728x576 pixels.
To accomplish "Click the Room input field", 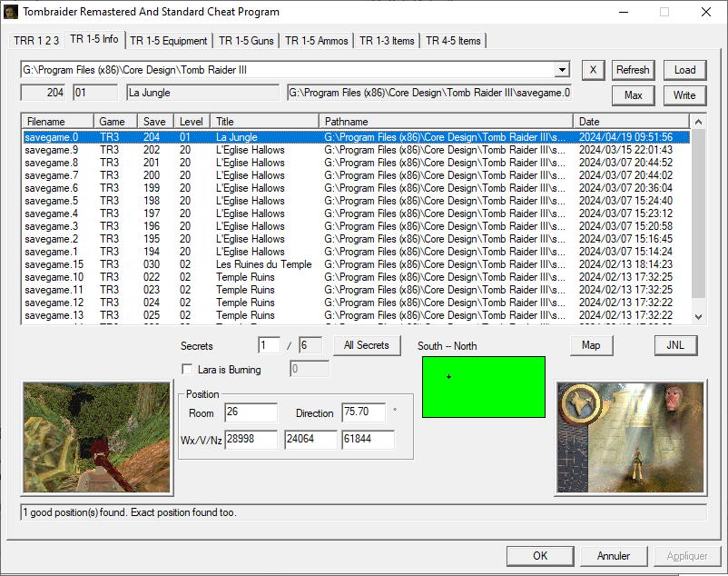I will click(x=251, y=412).
